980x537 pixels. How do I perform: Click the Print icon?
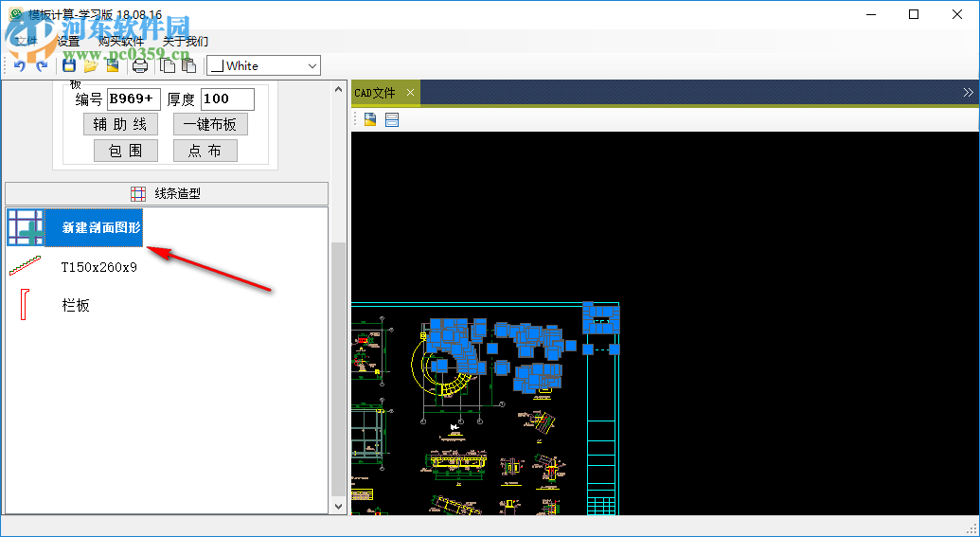pos(140,65)
